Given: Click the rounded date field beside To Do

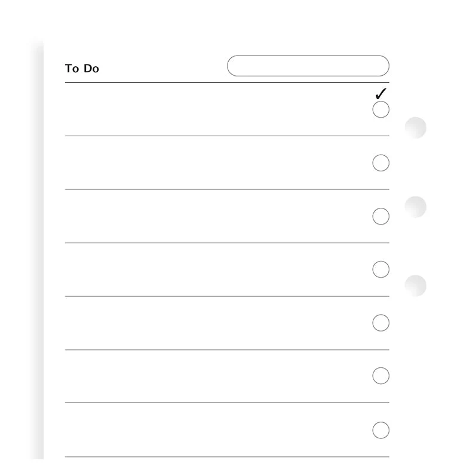Looking at the screenshot, I should coord(308,66).
